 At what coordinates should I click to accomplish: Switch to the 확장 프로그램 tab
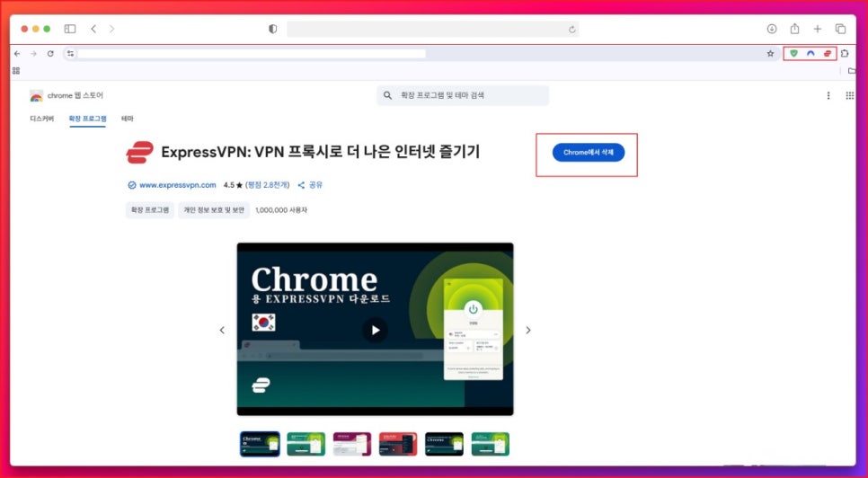87,119
